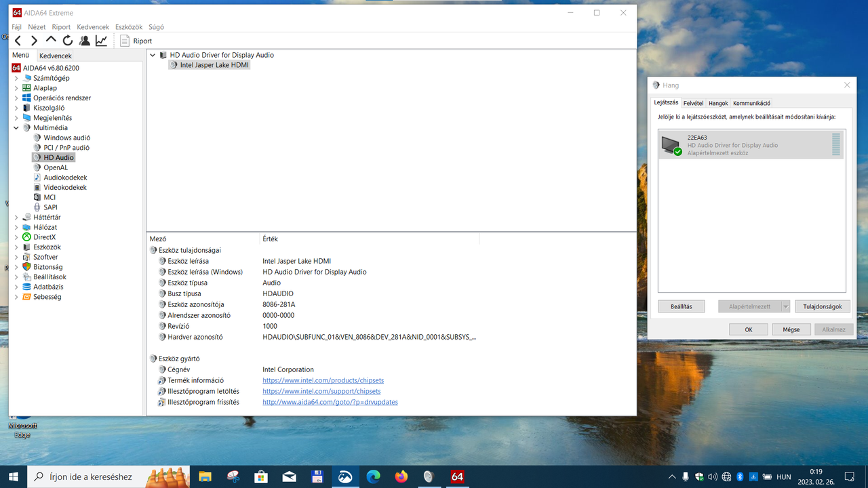Switch to Hangok tab in Hang dialog
The height and width of the screenshot is (488, 868).
coord(718,103)
